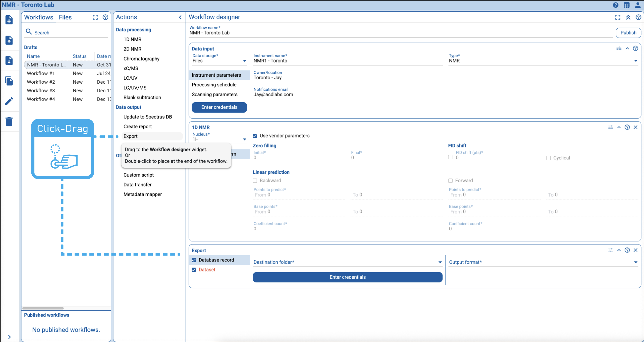Image resolution: width=644 pixels, height=342 pixels.
Task: Open the user profile icon top right
Action: [637, 5]
